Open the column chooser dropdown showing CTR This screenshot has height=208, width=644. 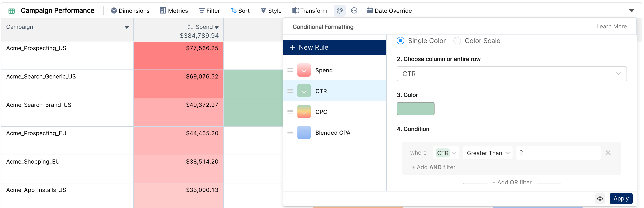[512, 74]
